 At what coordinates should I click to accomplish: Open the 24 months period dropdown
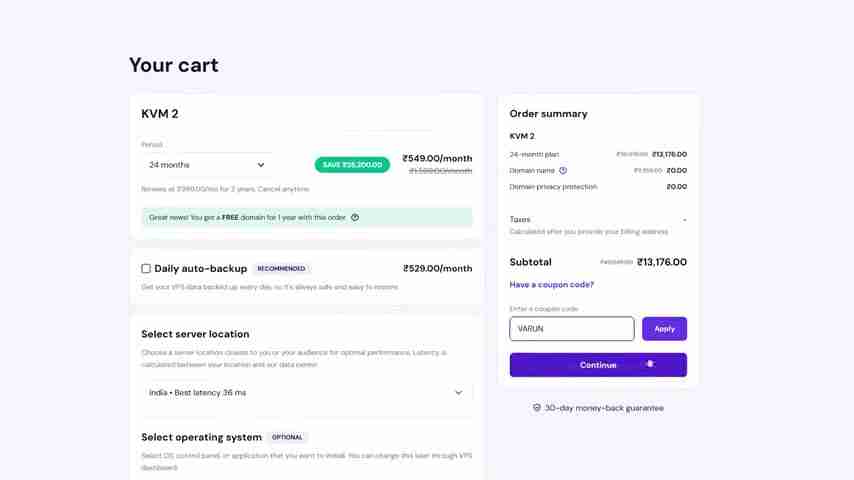pos(207,165)
